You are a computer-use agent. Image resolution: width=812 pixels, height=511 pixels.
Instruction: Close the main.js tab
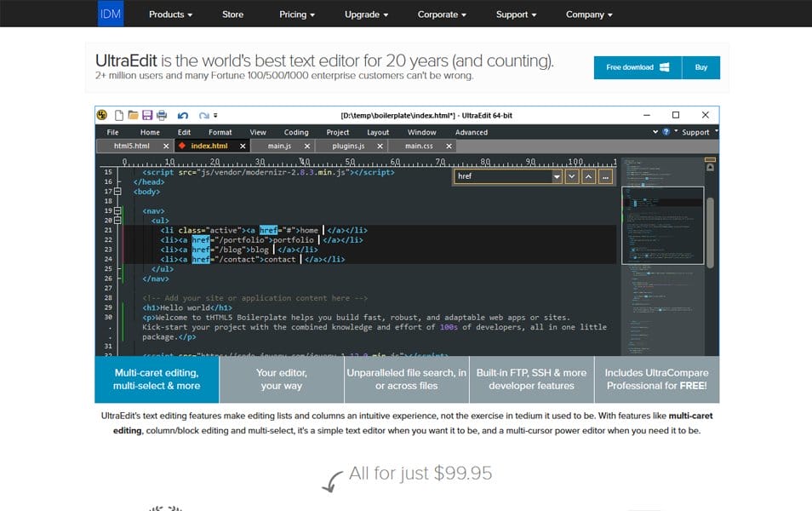[307, 146]
